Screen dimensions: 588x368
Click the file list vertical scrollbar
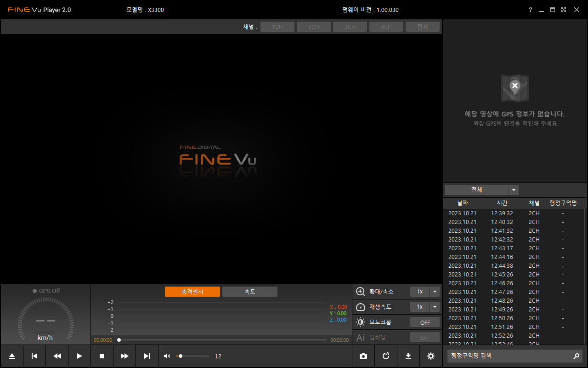585,276
